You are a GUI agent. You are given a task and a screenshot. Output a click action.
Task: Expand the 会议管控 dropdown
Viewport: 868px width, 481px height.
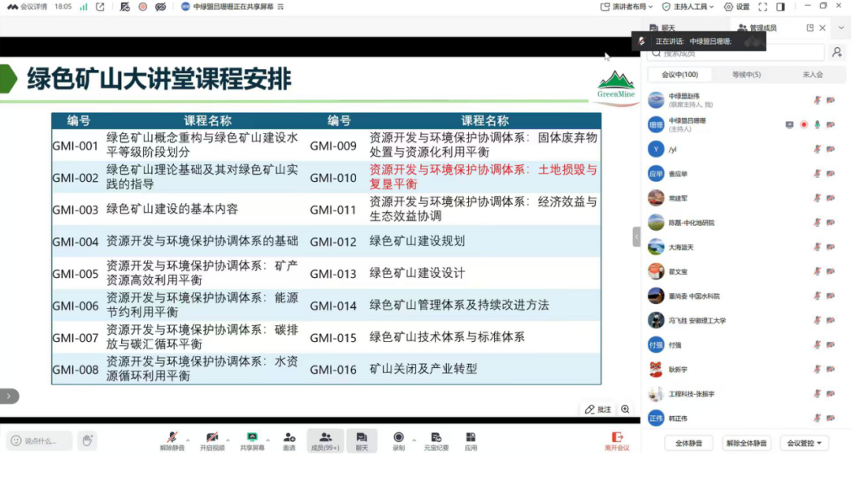[805, 443]
